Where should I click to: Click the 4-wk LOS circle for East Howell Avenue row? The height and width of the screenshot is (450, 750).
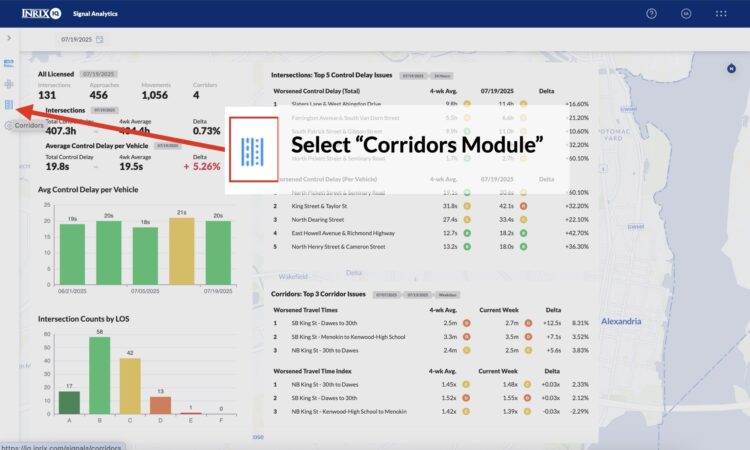click(467, 233)
